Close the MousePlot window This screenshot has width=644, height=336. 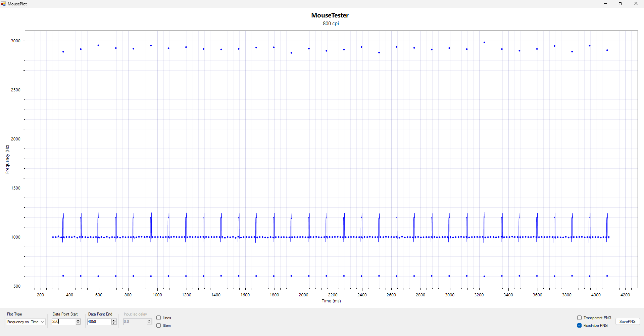coord(636,4)
